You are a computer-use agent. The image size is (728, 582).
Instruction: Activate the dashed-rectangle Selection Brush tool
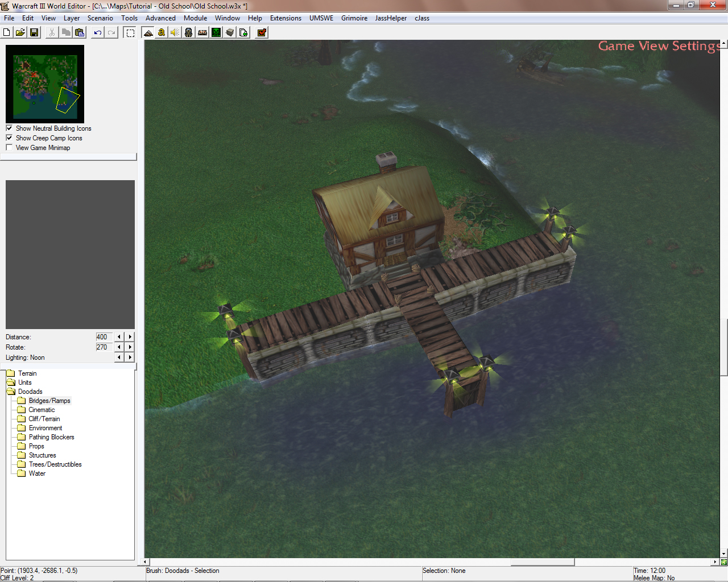130,32
